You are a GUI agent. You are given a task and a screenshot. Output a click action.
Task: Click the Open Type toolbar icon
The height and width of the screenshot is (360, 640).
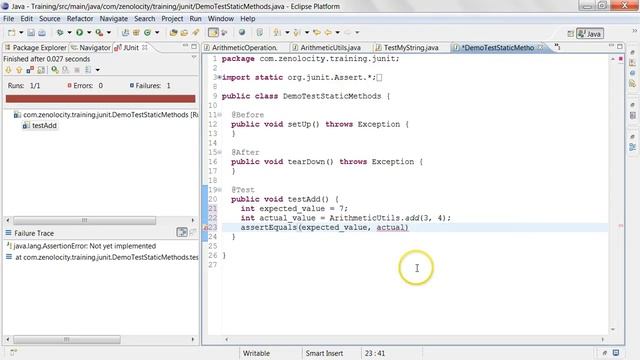tap(173, 33)
